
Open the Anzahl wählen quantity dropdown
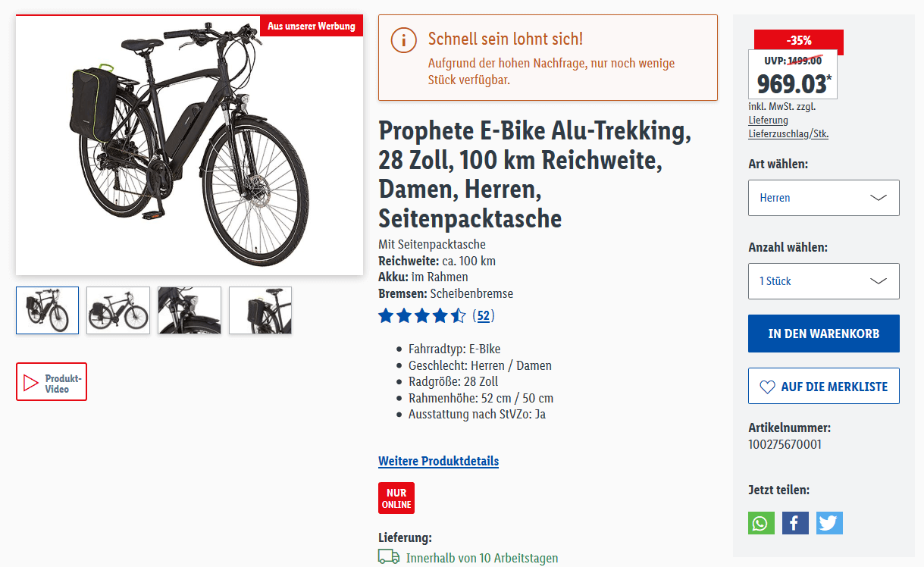(823, 281)
